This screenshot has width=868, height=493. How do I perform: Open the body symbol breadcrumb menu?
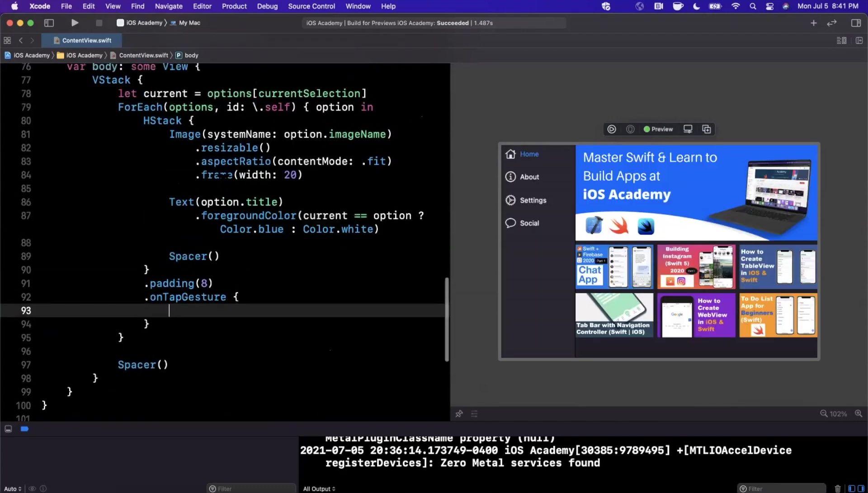(187, 55)
